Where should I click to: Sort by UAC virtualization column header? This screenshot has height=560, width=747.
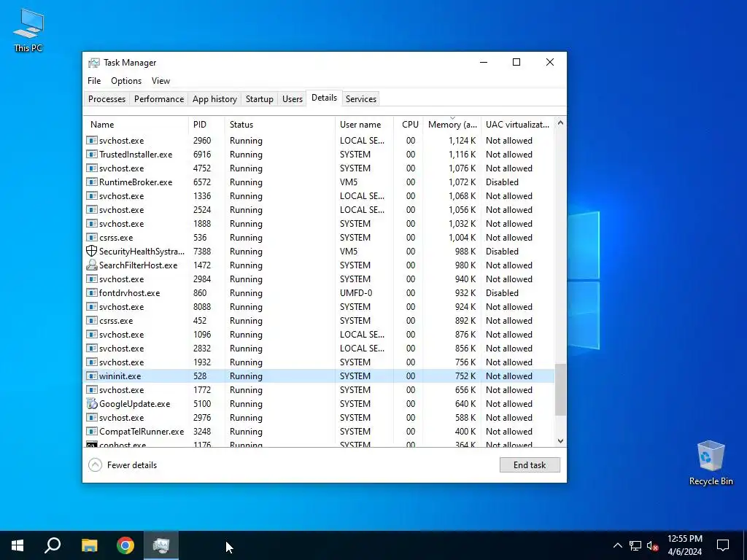(x=518, y=124)
